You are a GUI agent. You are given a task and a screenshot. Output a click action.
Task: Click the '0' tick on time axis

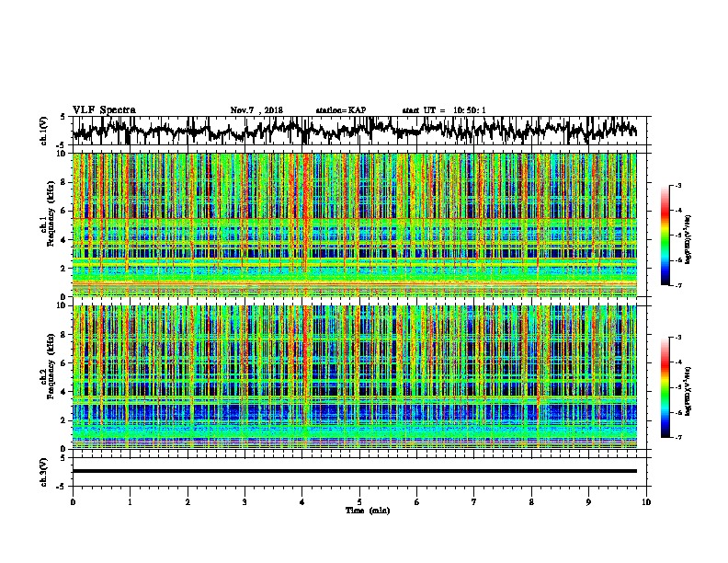click(x=73, y=502)
